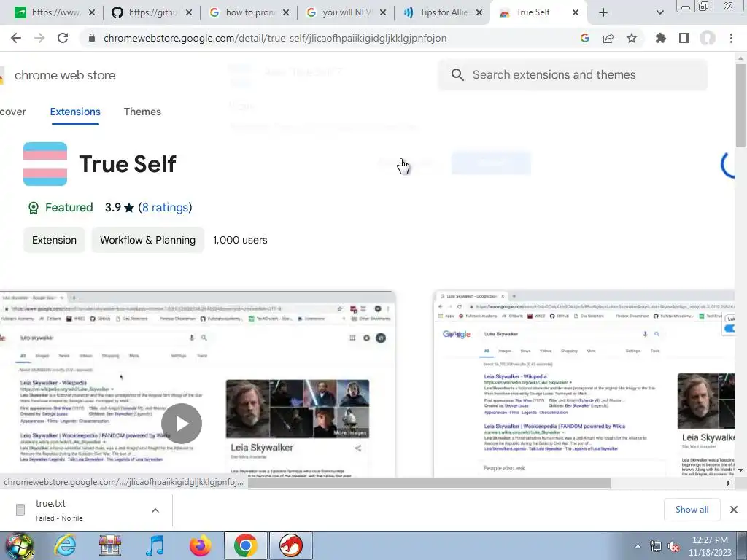Screen dimensions: 747x560
Task: Click the forward navigation arrow
Action: [39, 38]
